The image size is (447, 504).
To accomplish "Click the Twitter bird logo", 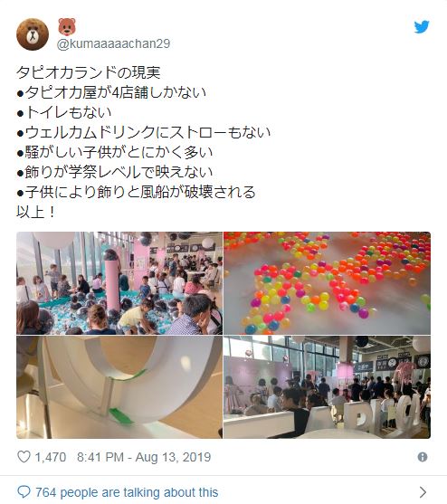I will tap(422, 27).
